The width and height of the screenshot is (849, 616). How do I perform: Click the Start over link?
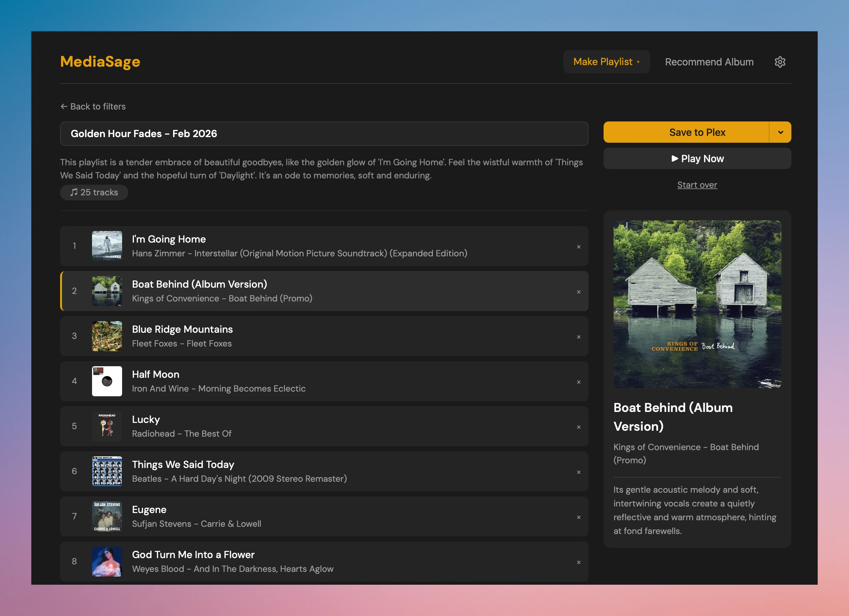(x=697, y=185)
